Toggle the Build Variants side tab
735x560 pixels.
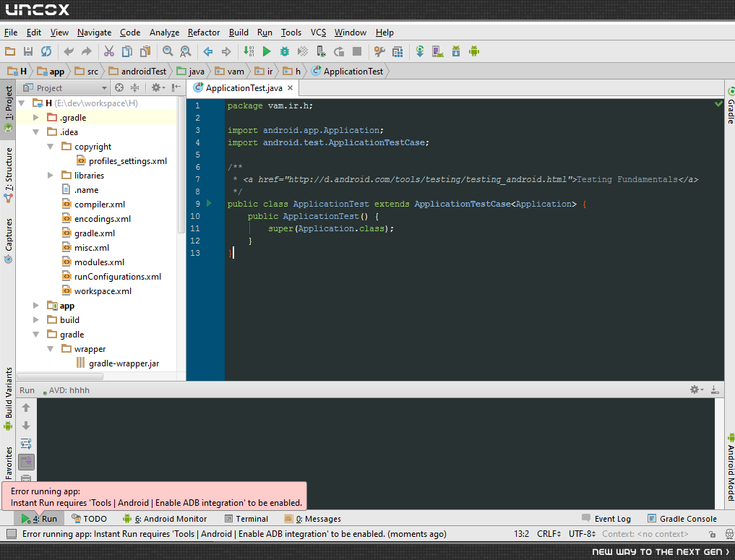coord(9,399)
